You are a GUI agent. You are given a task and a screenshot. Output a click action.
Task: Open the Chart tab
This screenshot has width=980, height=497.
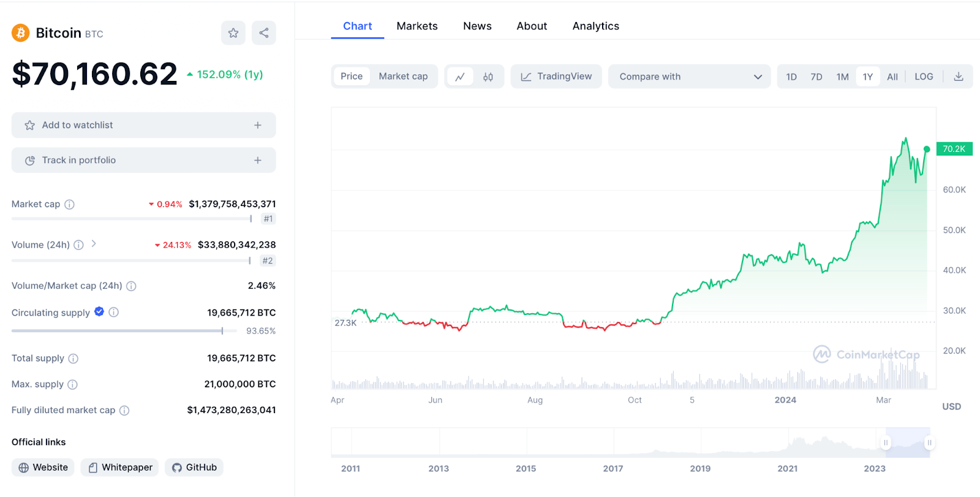pos(358,26)
